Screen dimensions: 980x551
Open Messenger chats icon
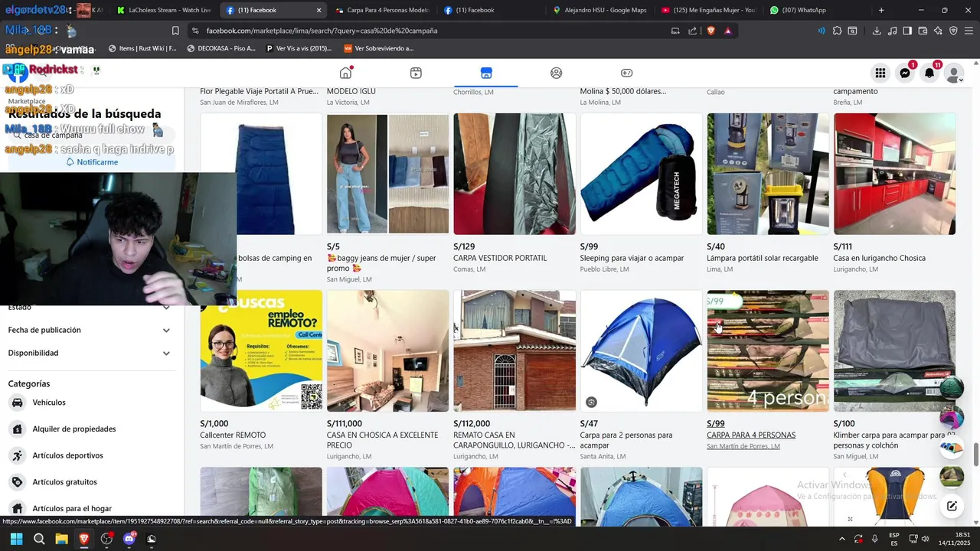pyautogui.click(x=905, y=73)
